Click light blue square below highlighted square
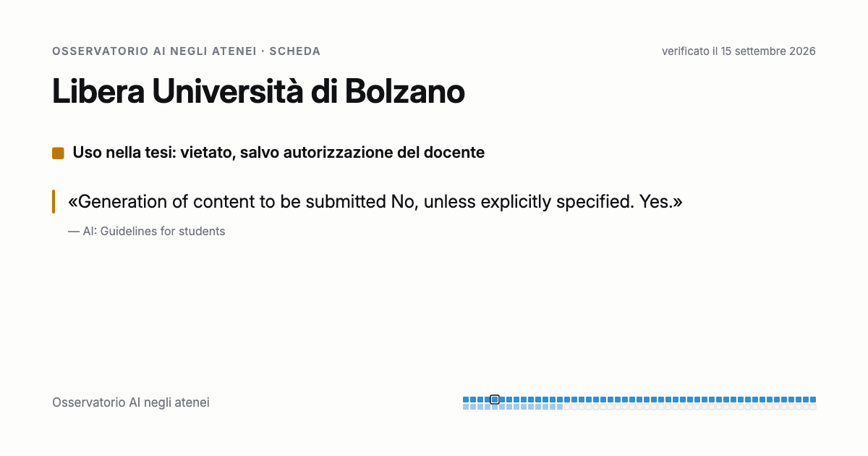The width and height of the screenshot is (868, 456). tap(495, 407)
